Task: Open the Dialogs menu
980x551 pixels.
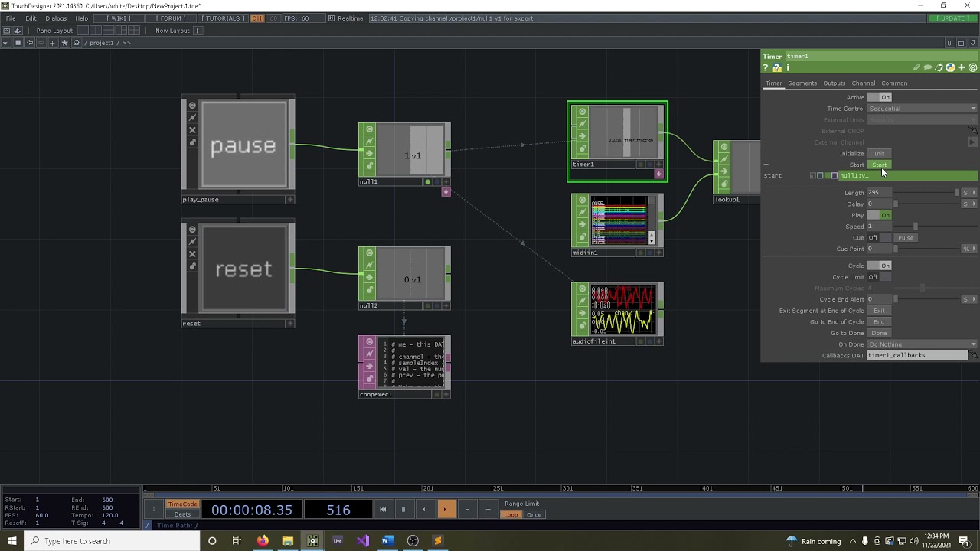Action: tap(56, 18)
